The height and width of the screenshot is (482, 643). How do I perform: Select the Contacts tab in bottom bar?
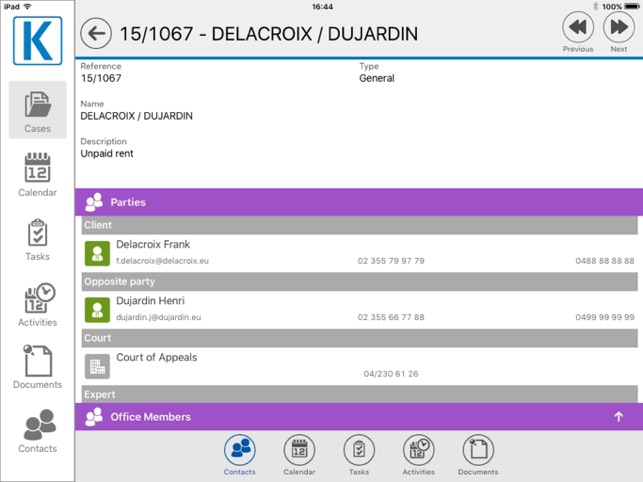pos(240,455)
